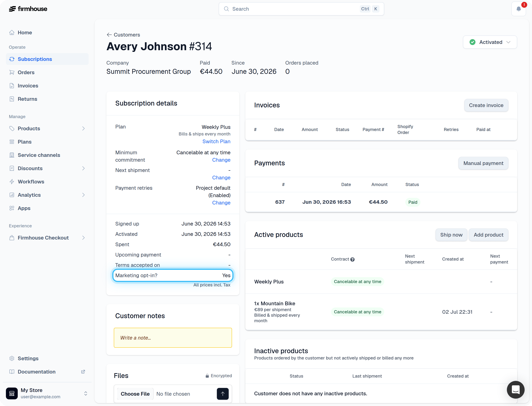Image resolution: width=532 pixels, height=406 pixels.
Task: Click the Plans list icon
Action: [x=12, y=142]
